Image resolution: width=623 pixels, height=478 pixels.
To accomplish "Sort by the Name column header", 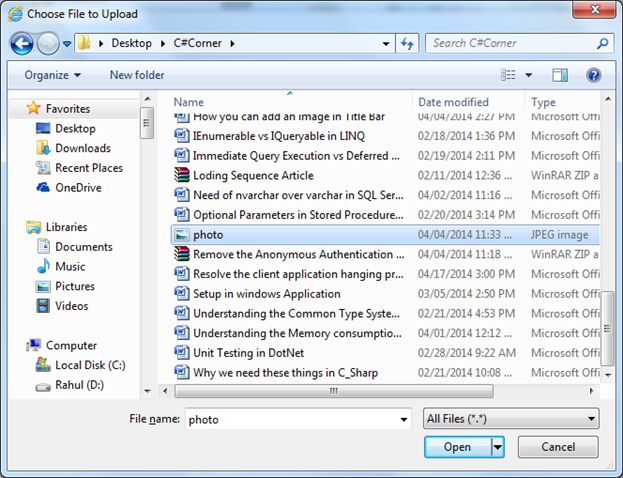I will pos(188,102).
